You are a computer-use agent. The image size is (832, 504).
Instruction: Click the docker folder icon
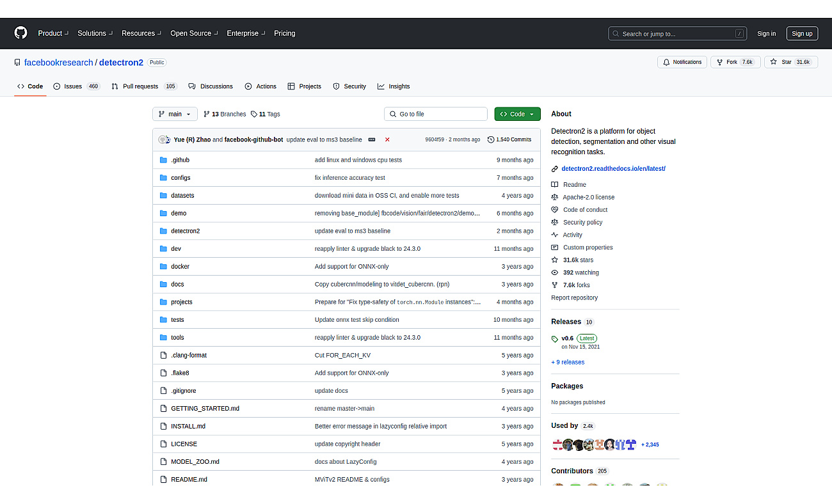click(x=163, y=266)
